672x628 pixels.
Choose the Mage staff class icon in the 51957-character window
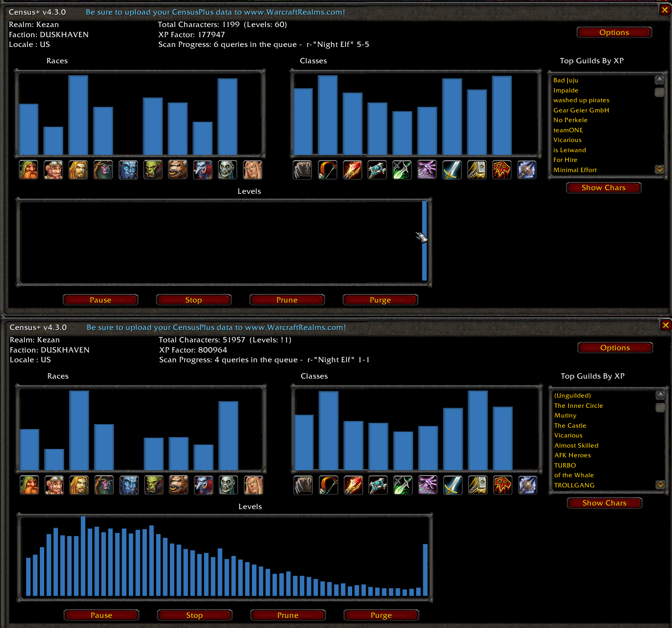tap(353, 485)
